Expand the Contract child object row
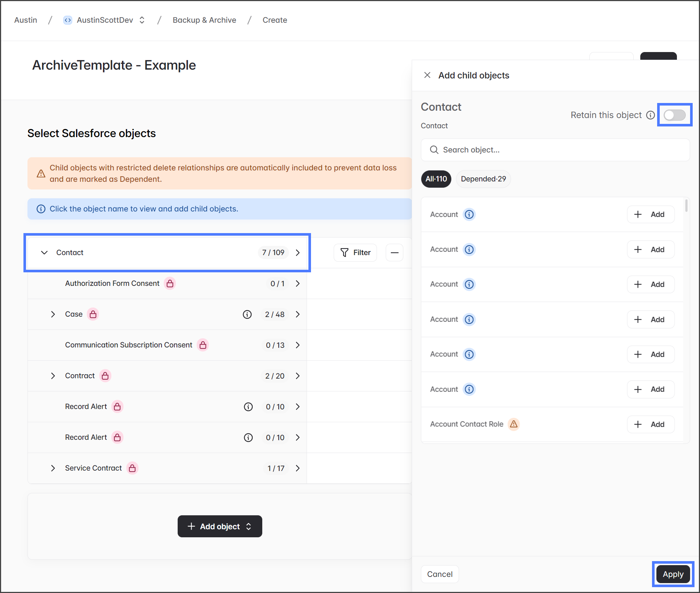This screenshot has height=593, width=700. click(x=53, y=376)
